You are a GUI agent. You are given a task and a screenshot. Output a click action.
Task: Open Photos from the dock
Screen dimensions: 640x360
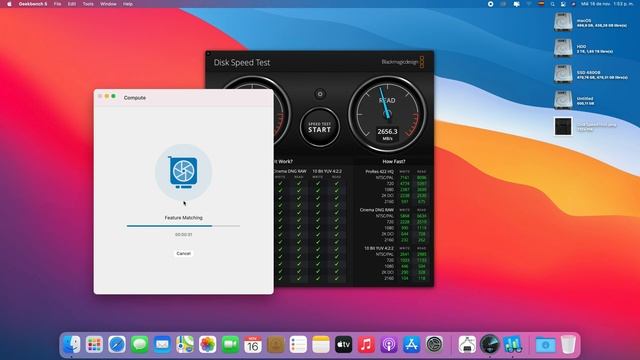(207, 345)
